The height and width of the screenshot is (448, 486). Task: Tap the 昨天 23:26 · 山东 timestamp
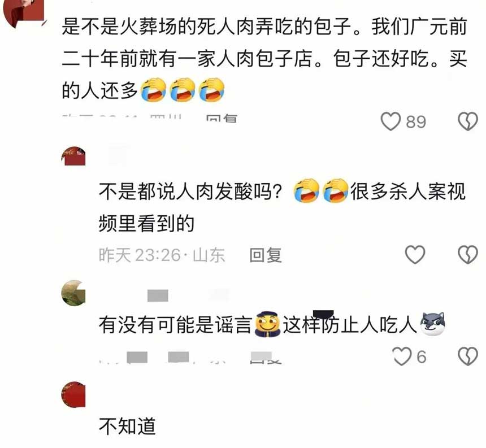[x=162, y=255]
